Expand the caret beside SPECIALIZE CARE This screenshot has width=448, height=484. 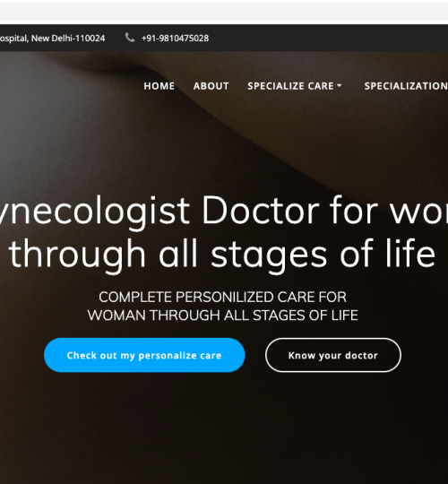click(339, 85)
